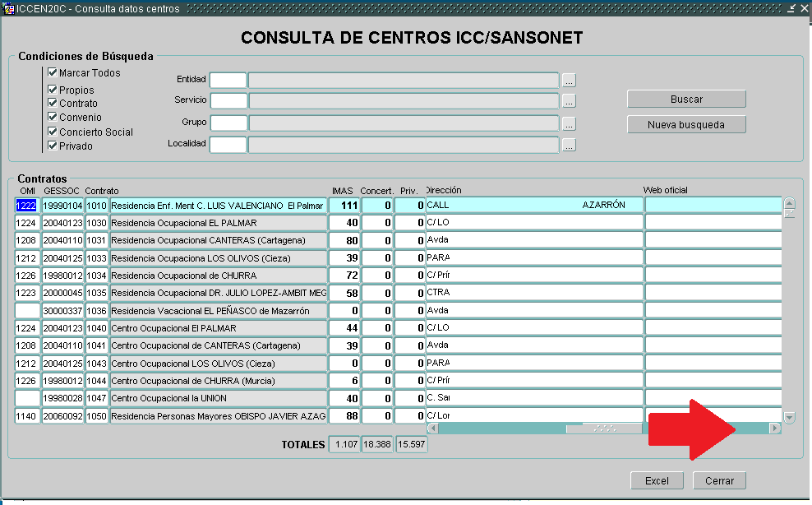Uncheck the Marcar Todos checkbox
The image size is (812, 505).
click(53, 73)
